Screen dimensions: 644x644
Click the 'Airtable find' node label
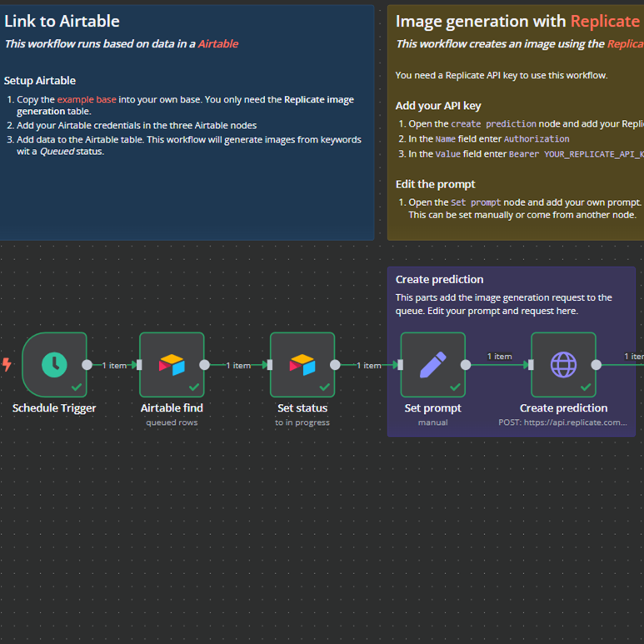click(172, 408)
